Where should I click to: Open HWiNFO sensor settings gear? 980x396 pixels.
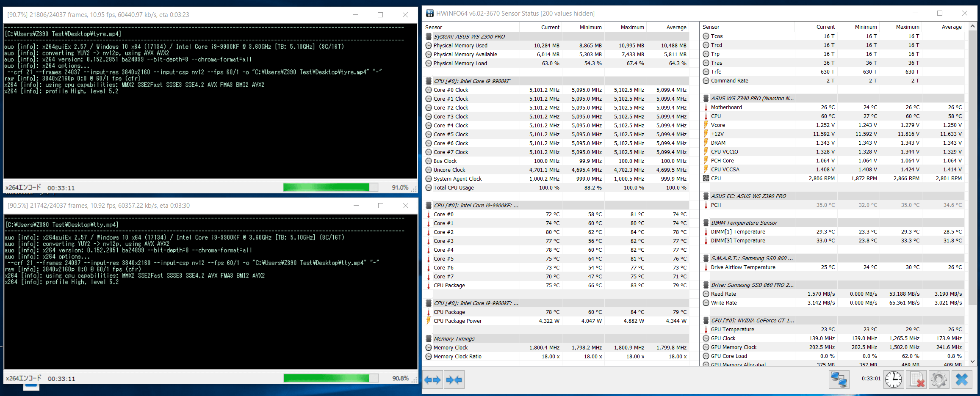pyautogui.click(x=939, y=379)
